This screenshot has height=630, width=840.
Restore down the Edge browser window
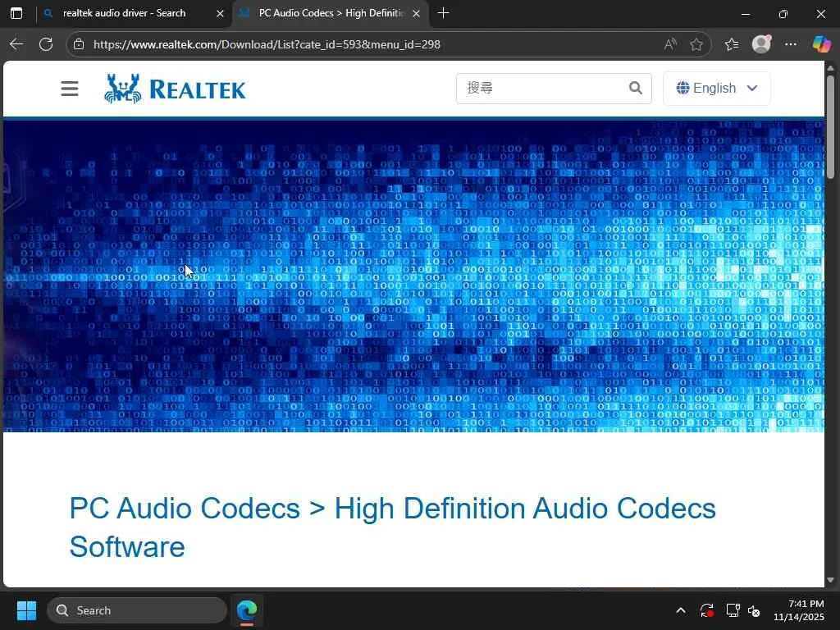(783, 14)
